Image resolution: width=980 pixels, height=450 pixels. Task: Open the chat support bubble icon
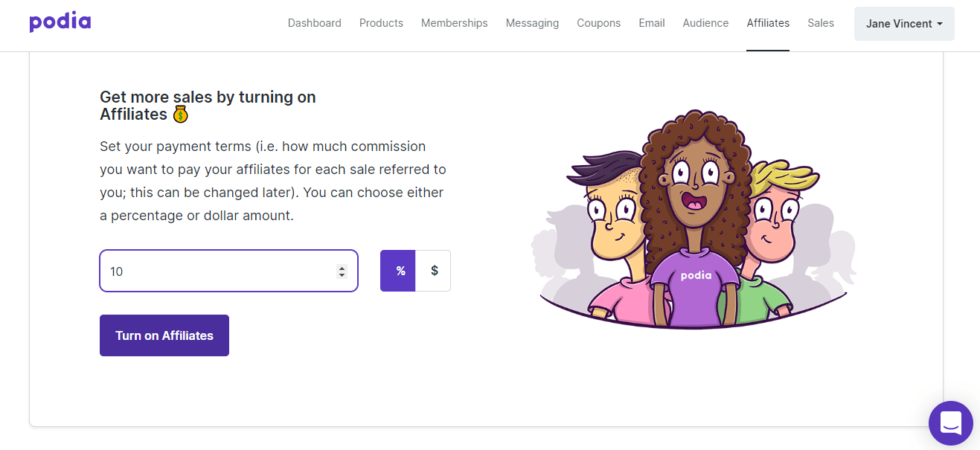pos(951,423)
